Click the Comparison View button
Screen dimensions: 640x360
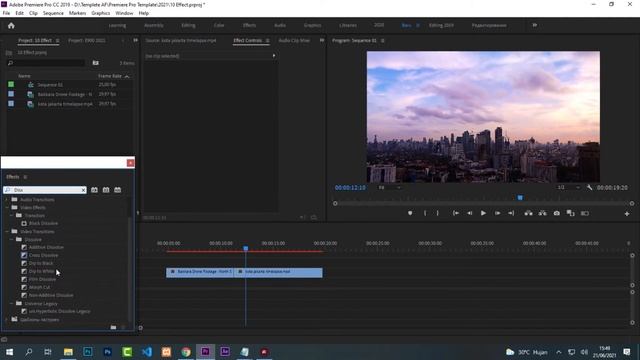[x=571, y=213]
